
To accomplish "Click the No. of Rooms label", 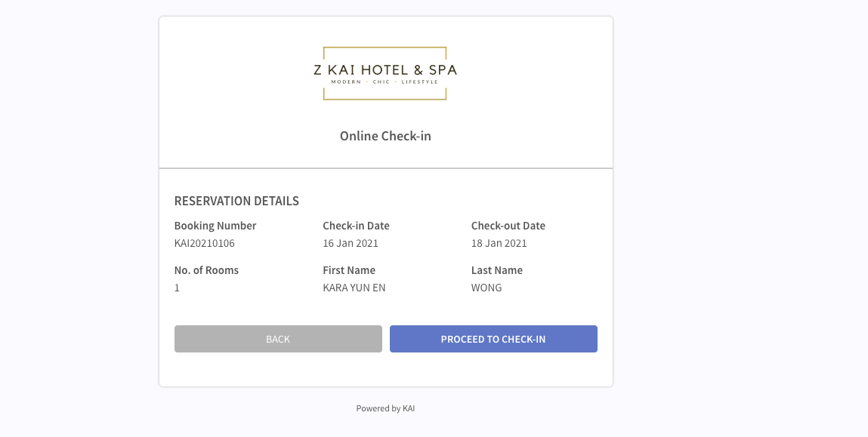I will (206, 270).
